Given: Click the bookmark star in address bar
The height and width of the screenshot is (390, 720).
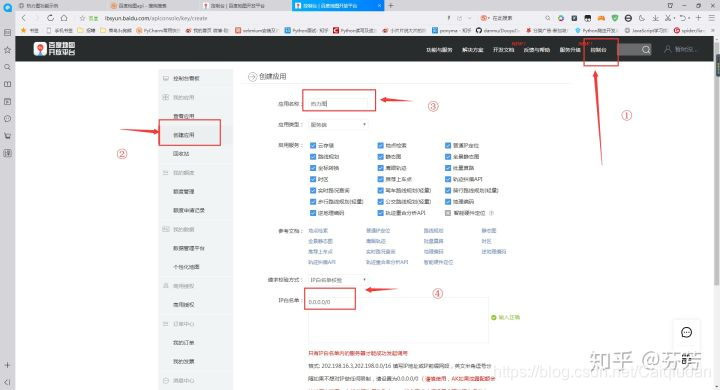Looking at the screenshot, I should 82,18.
